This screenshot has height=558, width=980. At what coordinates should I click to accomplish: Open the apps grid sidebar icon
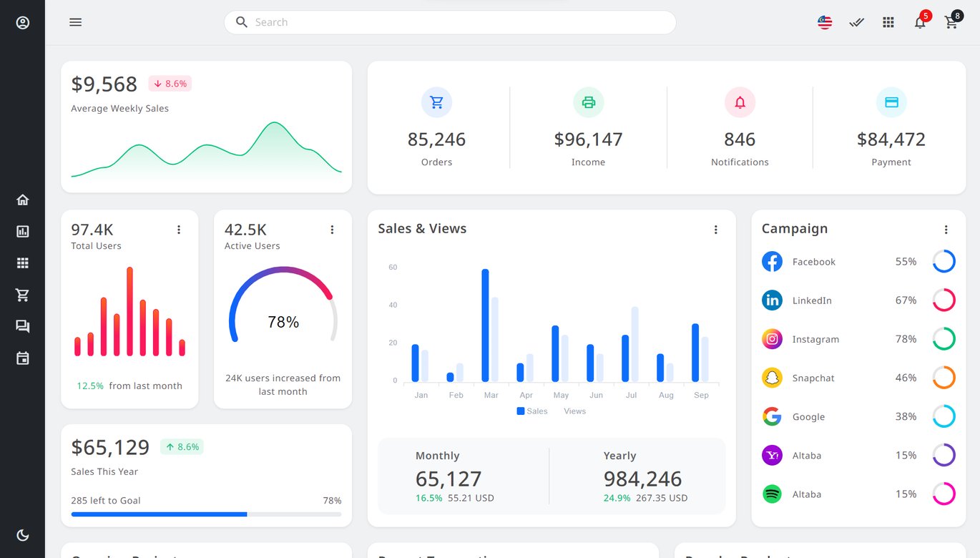[23, 263]
